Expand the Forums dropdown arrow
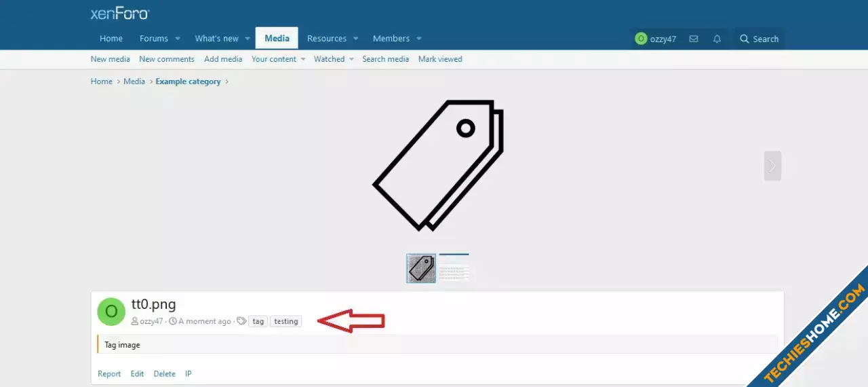The height and width of the screenshot is (387, 868). coord(178,39)
